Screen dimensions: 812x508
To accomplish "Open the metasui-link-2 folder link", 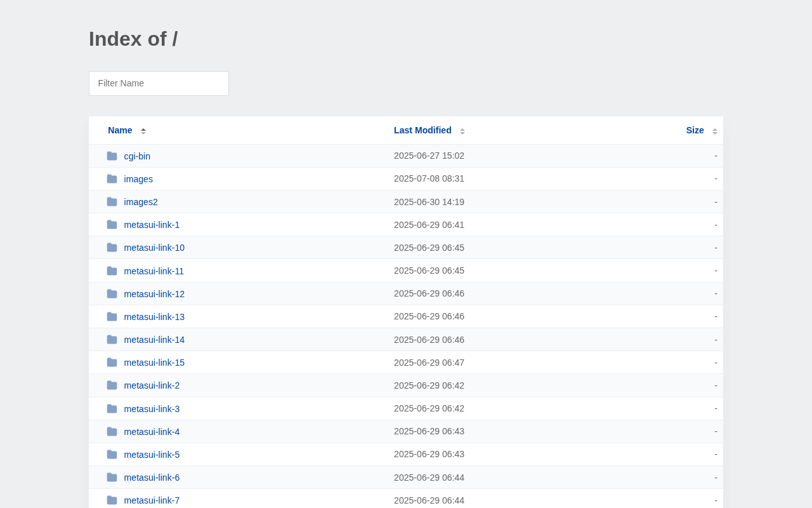I will tap(152, 385).
